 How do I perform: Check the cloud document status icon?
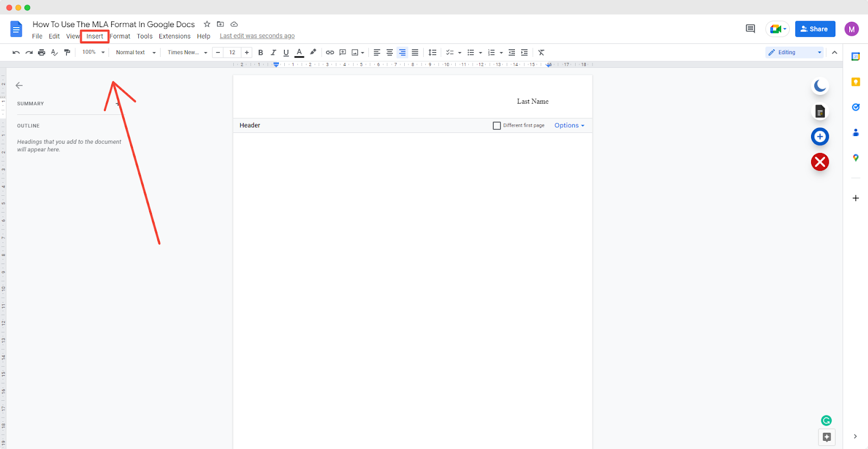(x=234, y=24)
